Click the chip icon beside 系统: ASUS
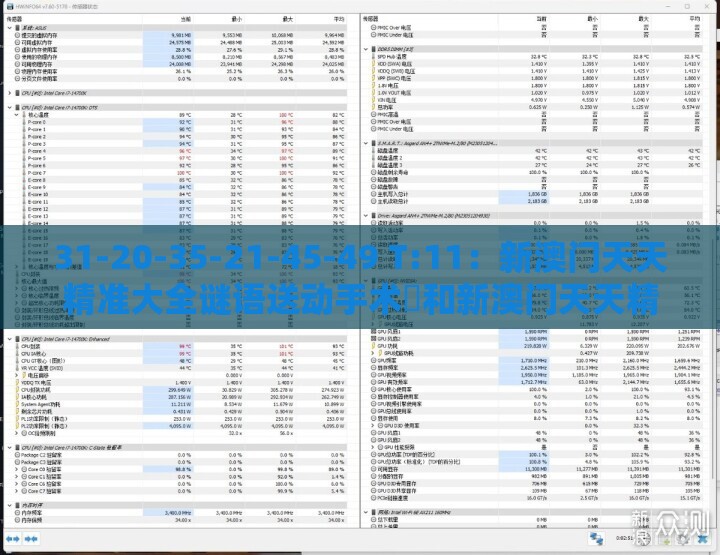720x555 pixels. point(17,28)
